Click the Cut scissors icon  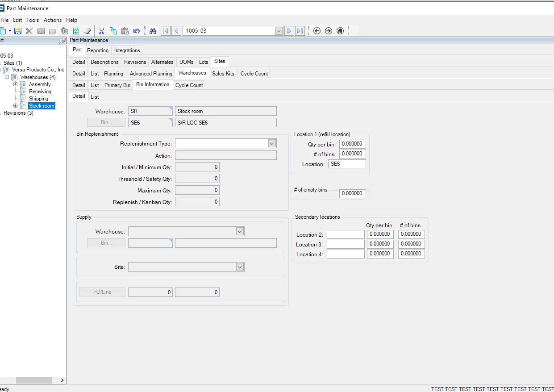101,31
